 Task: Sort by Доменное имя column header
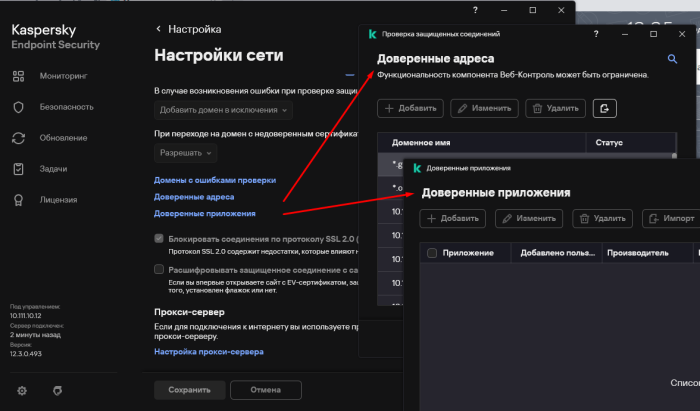[482, 143]
